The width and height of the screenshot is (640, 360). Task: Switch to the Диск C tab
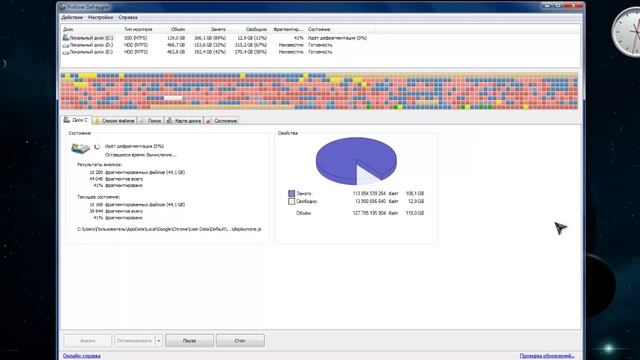76,120
